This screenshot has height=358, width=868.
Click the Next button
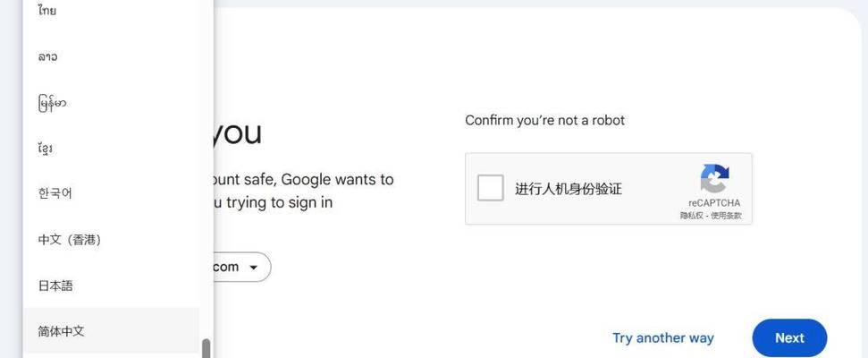click(789, 338)
